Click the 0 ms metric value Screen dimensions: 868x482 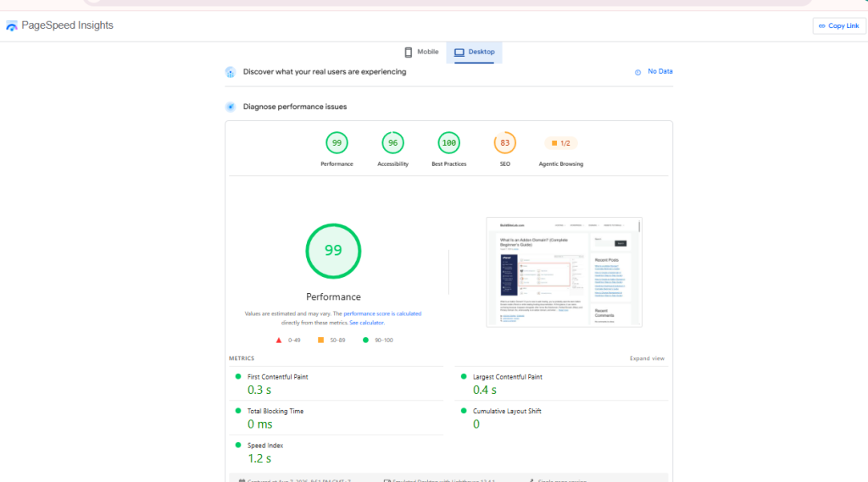(x=259, y=424)
